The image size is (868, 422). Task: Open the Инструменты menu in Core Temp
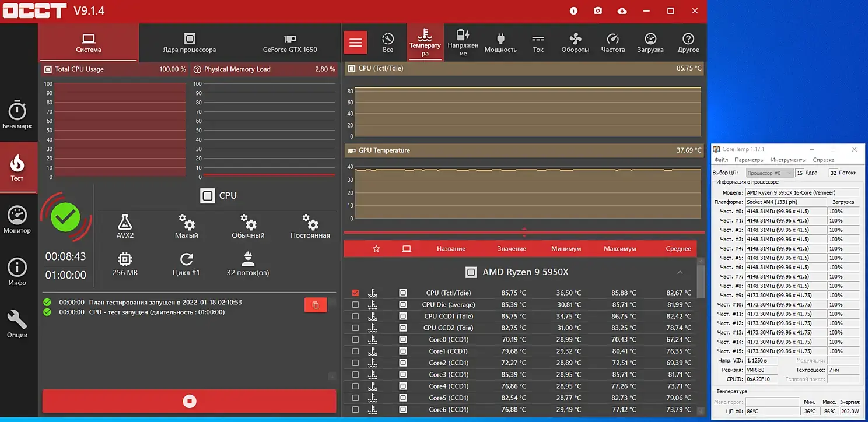pos(788,160)
